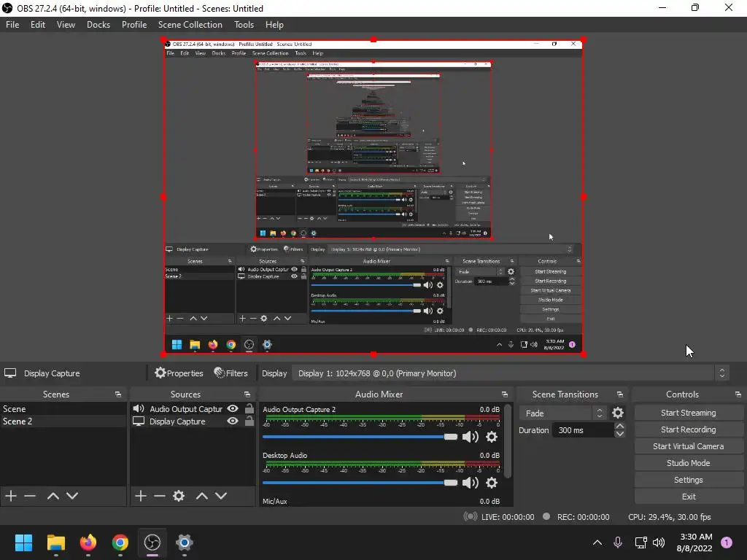Screen dimensions: 747x560
Task: Remove selected source with minus icon
Action: [160, 496]
